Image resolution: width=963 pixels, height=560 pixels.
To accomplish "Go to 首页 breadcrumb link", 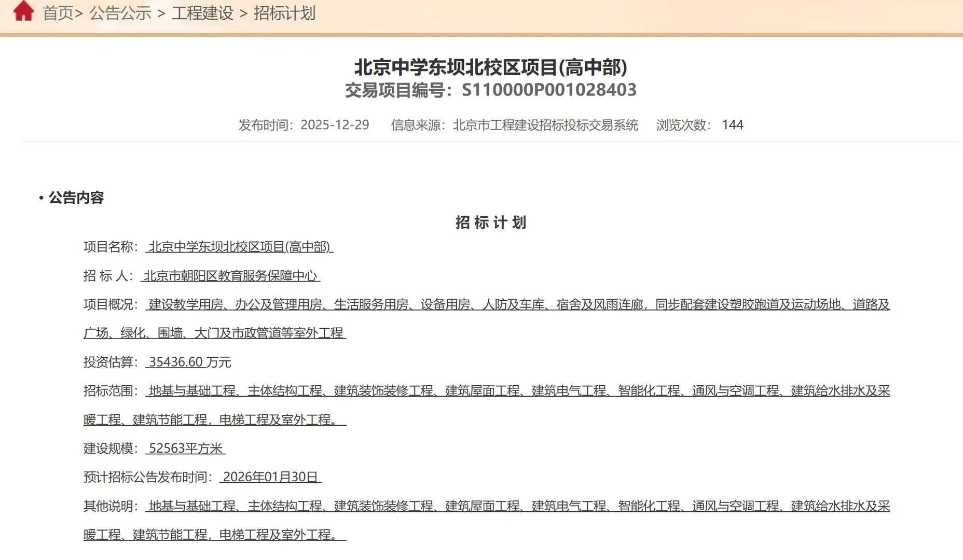I will point(58,13).
